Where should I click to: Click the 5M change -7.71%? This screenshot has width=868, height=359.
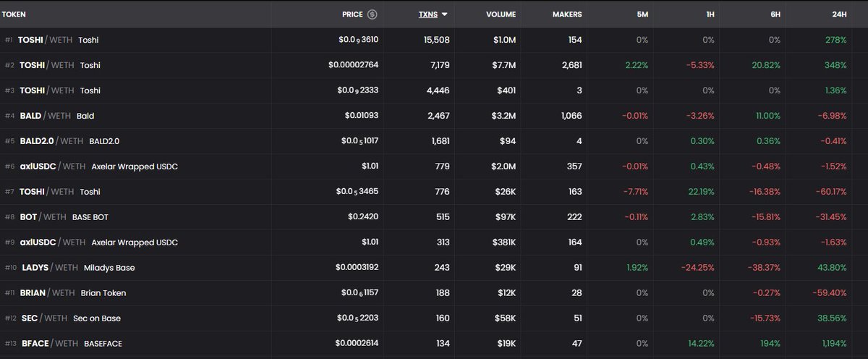634,192
